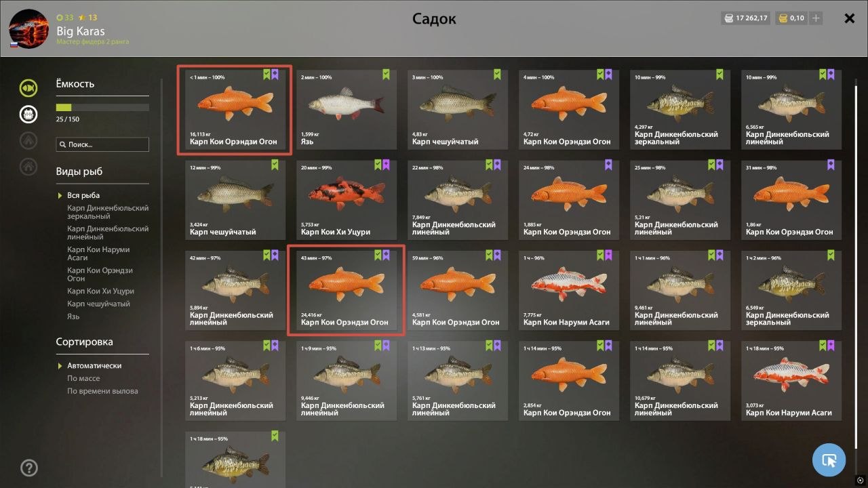Filter fish list by Язь

pos(73,317)
